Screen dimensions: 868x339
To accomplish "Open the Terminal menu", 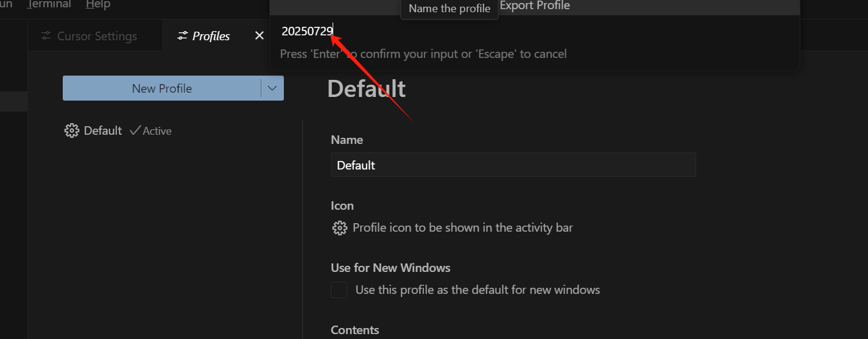I will tap(49, 4).
